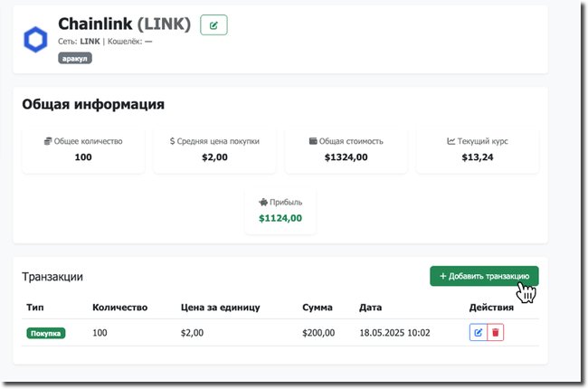Click the green Покупка type badge
This screenshot has height=389, width=588.
coord(46,333)
